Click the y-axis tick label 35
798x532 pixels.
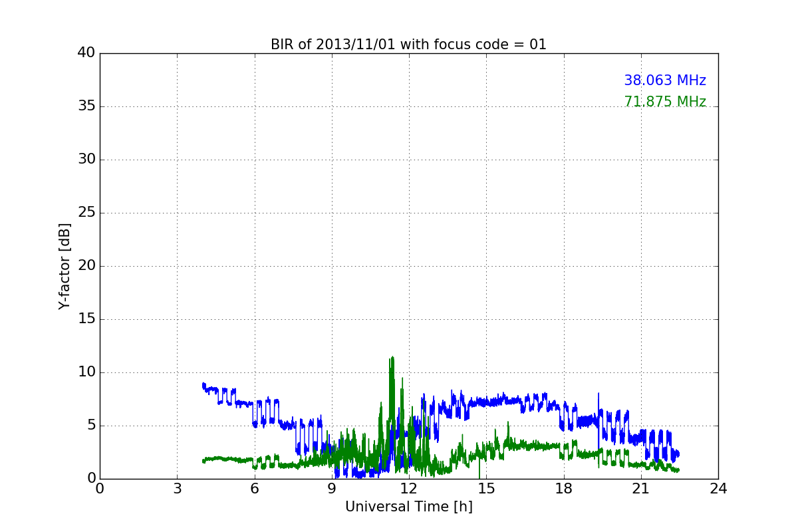(x=86, y=106)
